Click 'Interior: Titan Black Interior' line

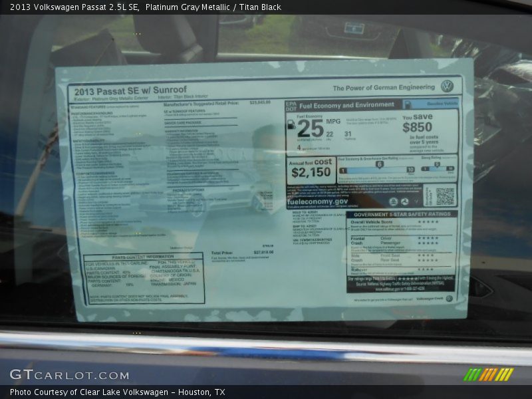coord(182,96)
